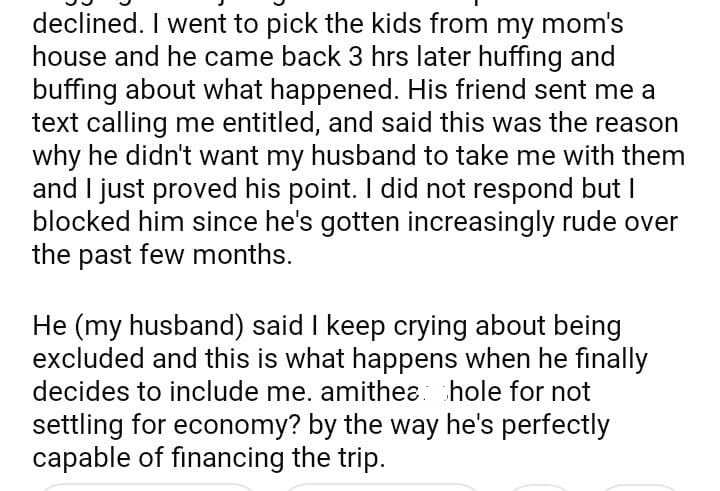
Task: Click the third small pill button below post
Action: pos(540,488)
